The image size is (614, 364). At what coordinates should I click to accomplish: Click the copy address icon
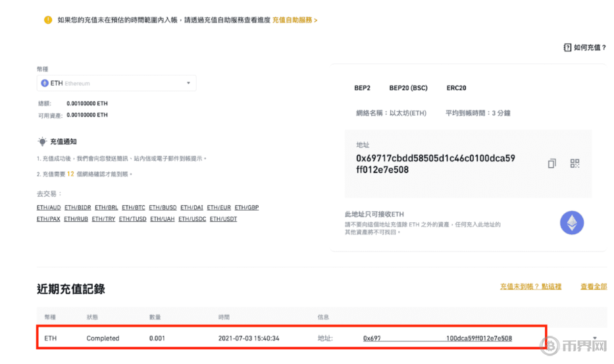(x=551, y=164)
